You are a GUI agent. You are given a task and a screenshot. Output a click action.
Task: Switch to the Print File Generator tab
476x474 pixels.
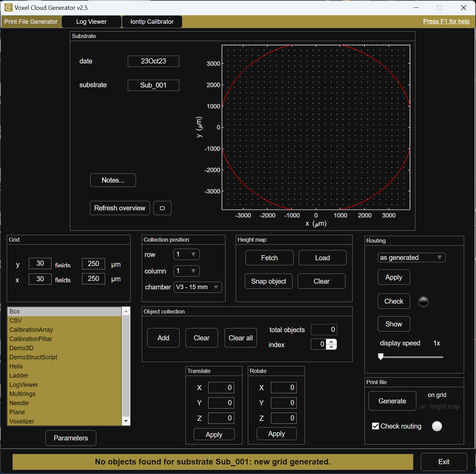point(31,22)
